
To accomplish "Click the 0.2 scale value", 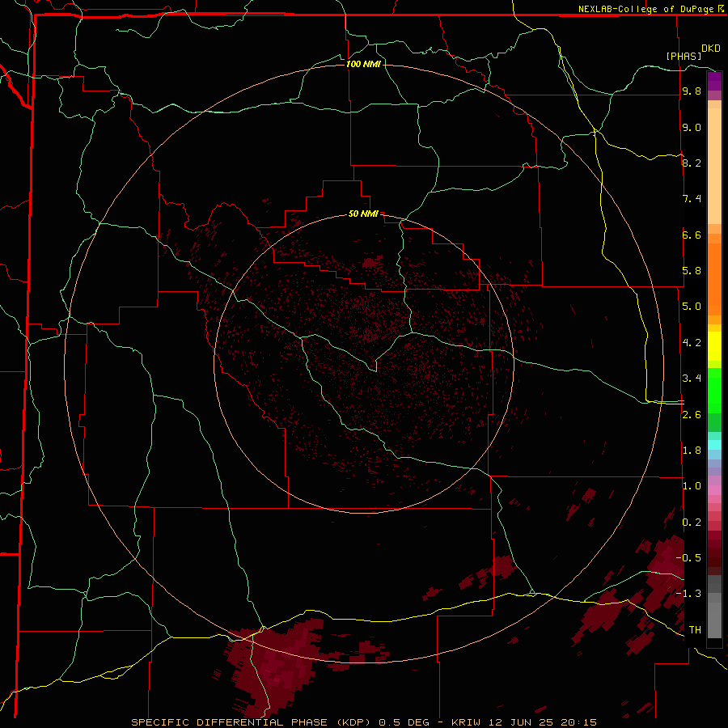I will pyautogui.click(x=692, y=523).
